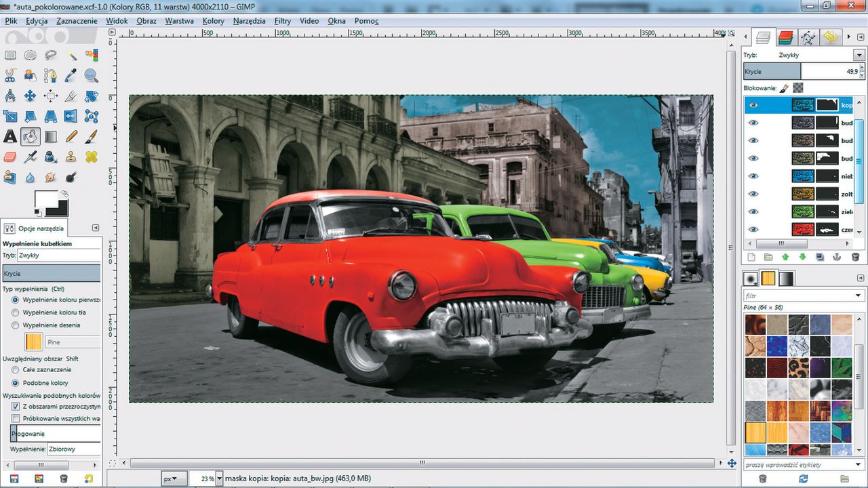Viewport: 868px width, 488px height.
Task: Select 'Wypełnienie koloru pierwszoplanowego' radio button
Action: [x=16, y=300]
